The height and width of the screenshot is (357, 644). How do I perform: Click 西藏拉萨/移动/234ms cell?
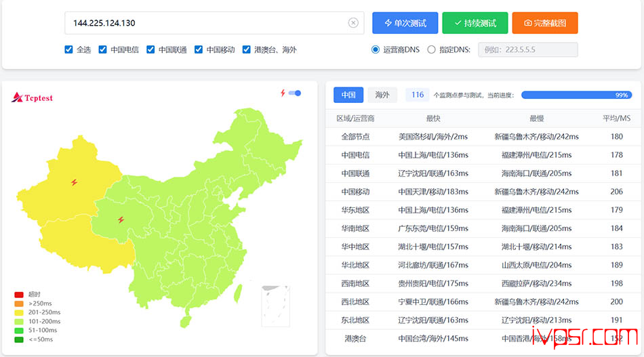536,284
